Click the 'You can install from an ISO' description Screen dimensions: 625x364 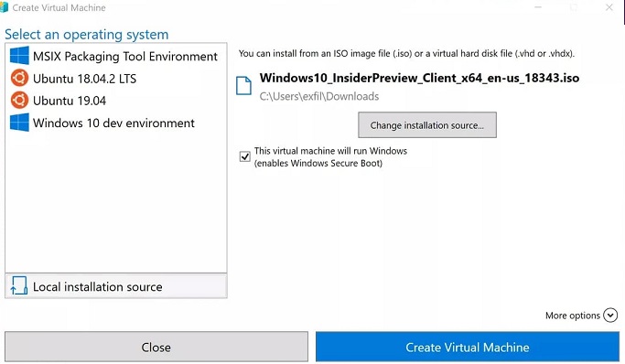[x=406, y=53]
